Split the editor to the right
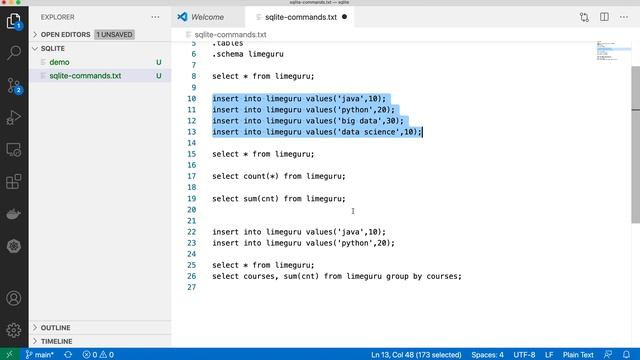The height and width of the screenshot is (360, 640). 604,17
